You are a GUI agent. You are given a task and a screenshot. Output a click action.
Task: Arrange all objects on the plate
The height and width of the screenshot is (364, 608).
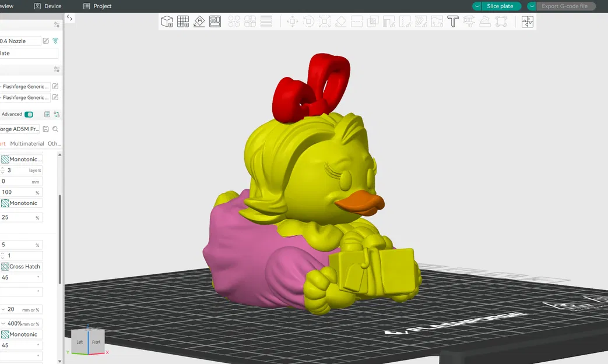[x=215, y=22]
